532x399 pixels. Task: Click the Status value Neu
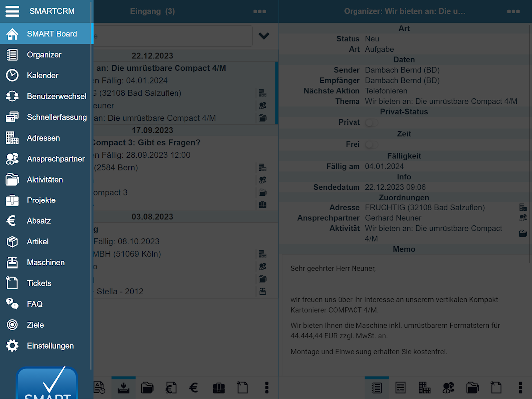[x=372, y=39]
